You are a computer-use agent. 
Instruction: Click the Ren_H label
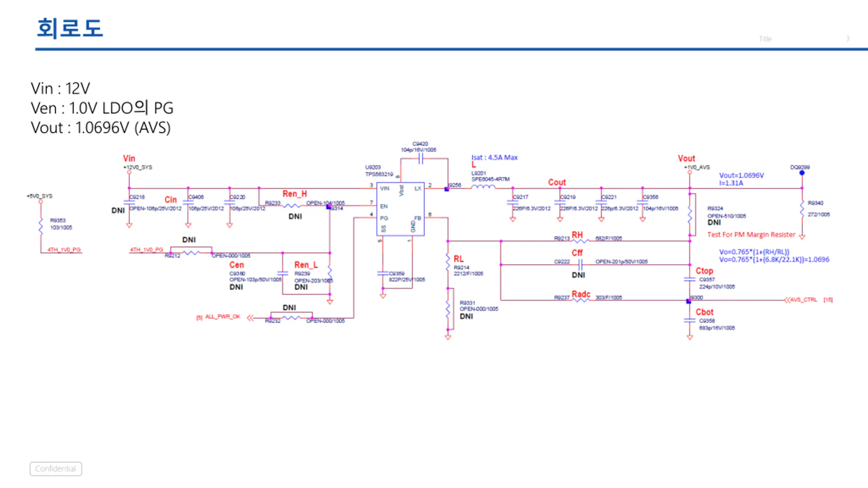295,194
